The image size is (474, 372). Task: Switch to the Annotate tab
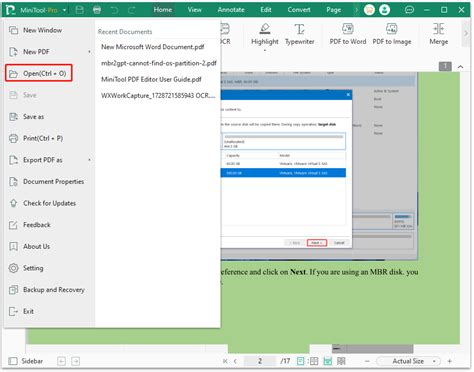pos(231,10)
